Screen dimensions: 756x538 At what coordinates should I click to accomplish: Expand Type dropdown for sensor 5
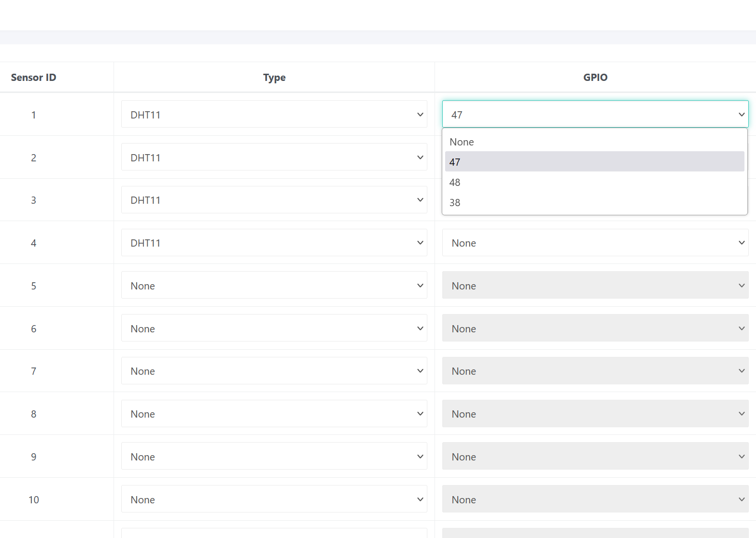[274, 286]
